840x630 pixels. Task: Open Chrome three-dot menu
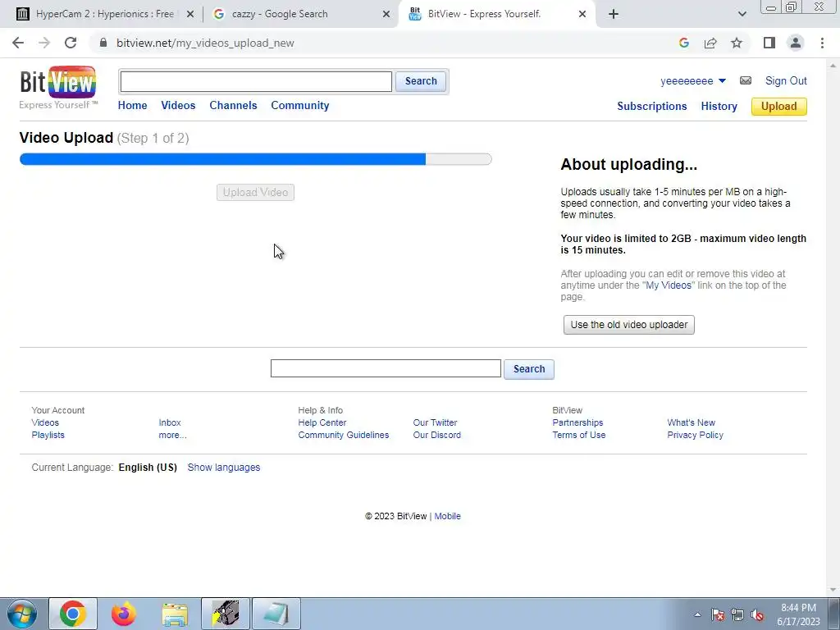point(822,43)
